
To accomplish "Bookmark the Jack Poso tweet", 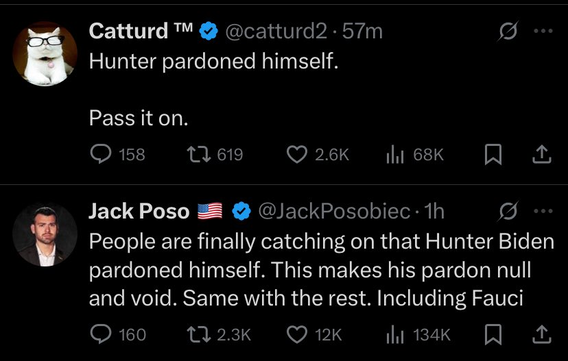I will pyautogui.click(x=493, y=334).
